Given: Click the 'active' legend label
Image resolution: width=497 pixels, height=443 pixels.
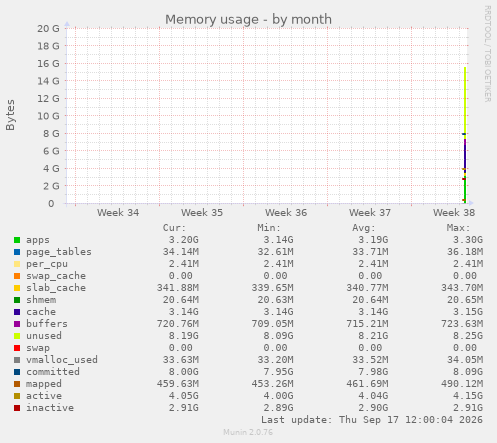Looking at the screenshot, I should [44, 396].
